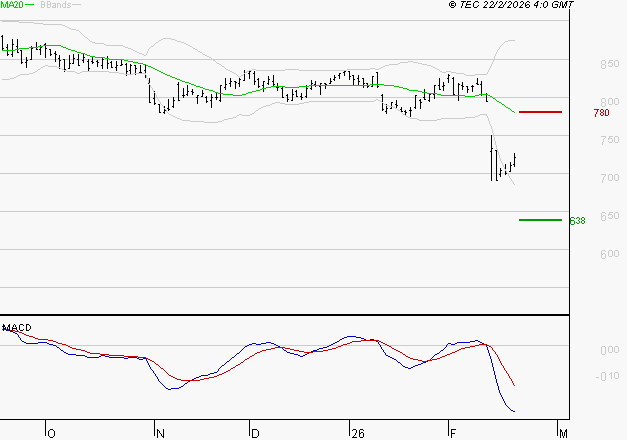Click the 26 year label on time axis
627x440 pixels.
(x=358, y=434)
